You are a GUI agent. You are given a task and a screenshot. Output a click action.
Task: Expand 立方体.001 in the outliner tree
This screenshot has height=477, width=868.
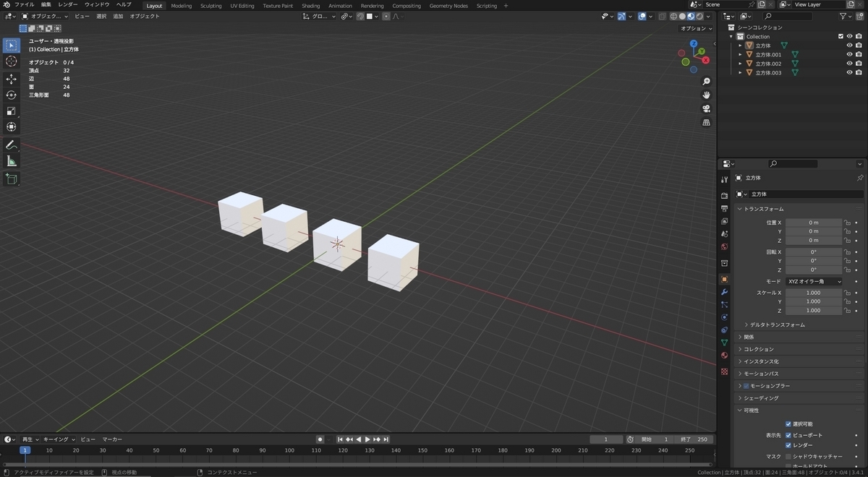click(740, 55)
